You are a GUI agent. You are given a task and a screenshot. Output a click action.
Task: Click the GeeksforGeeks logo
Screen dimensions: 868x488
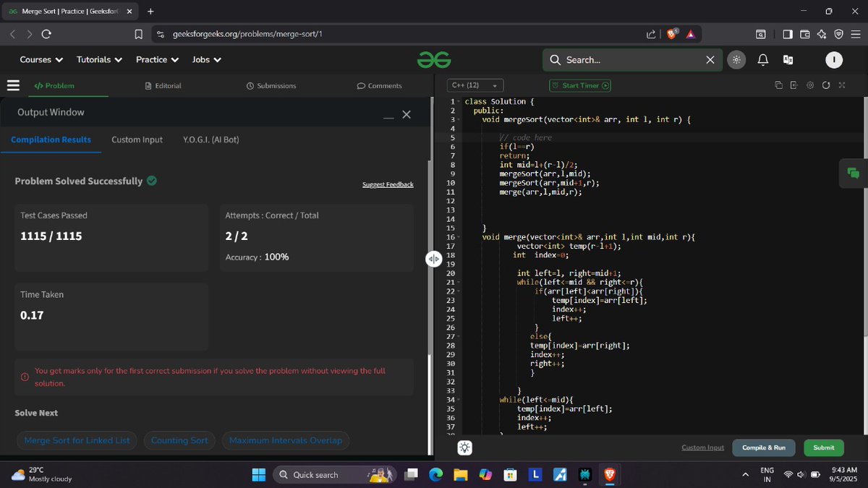[434, 60]
